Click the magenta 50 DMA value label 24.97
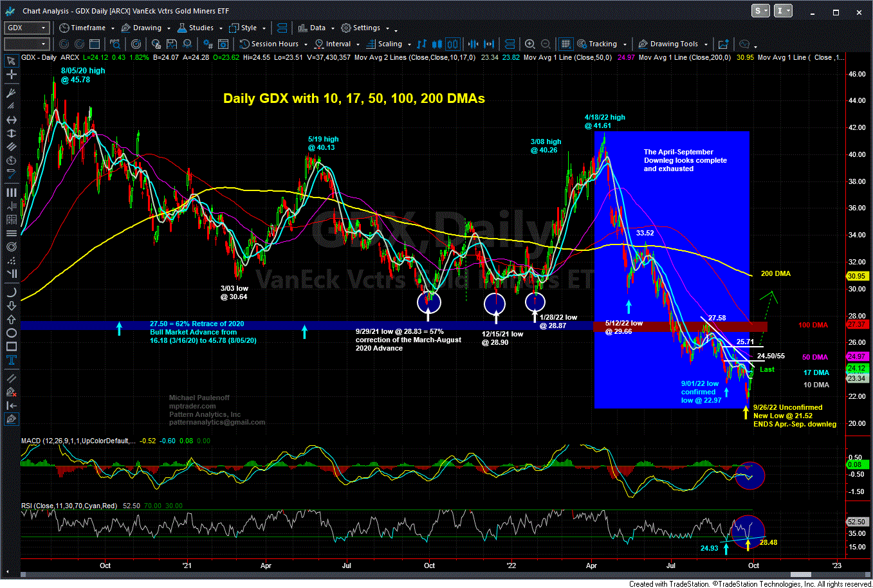The height and width of the screenshot is (588, 873). (x=856, y=356)
